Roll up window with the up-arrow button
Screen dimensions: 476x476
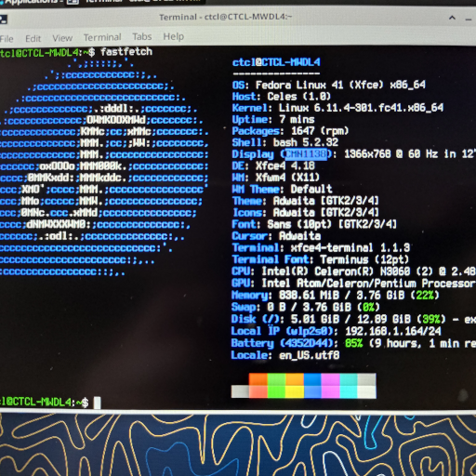tap(452, 18)
